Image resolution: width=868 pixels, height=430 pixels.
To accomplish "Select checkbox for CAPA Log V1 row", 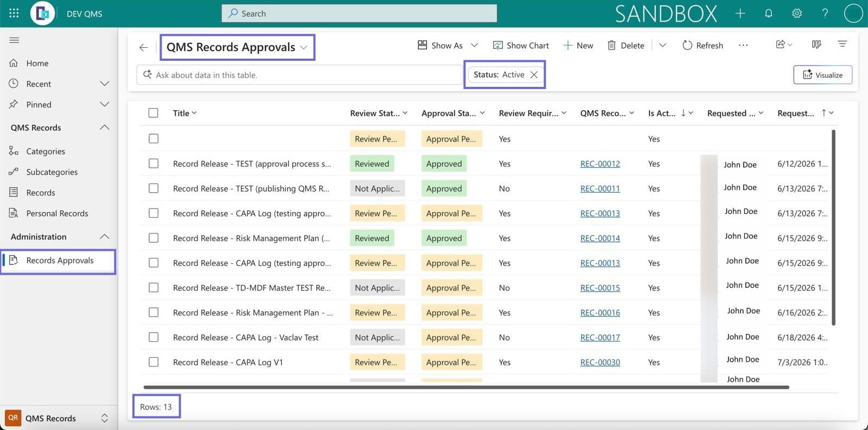I will point(154,362).
